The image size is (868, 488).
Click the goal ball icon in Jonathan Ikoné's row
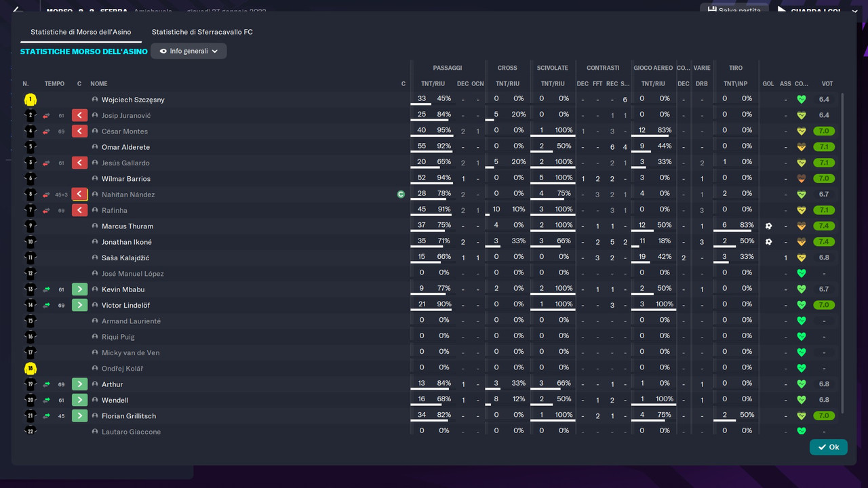coord(768,242)
